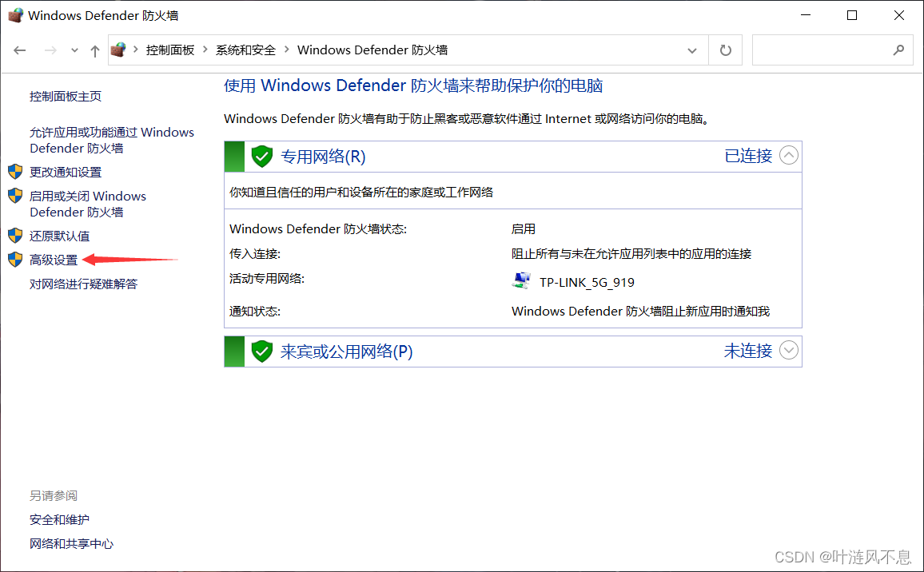Go back with the left arrow button
The width and height of the screenshot is (924, 572).
click(x=20, y=50)
